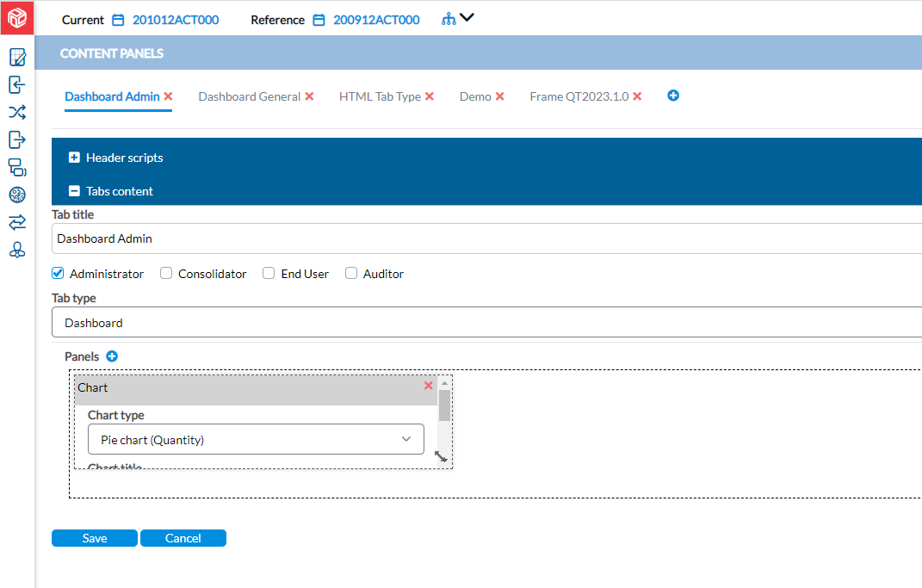
Task: Remove the Chart panel
Action: [429, 386]
